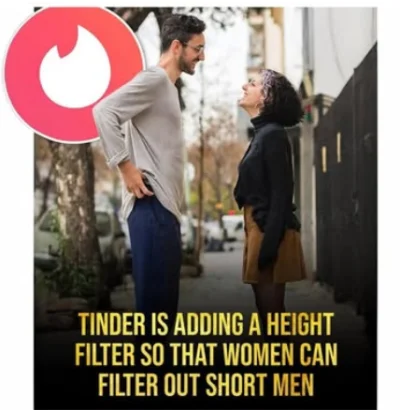This screenshot has width=400, height=410.
Task: Click the woman's brown skirt
Action: [274, 247]
